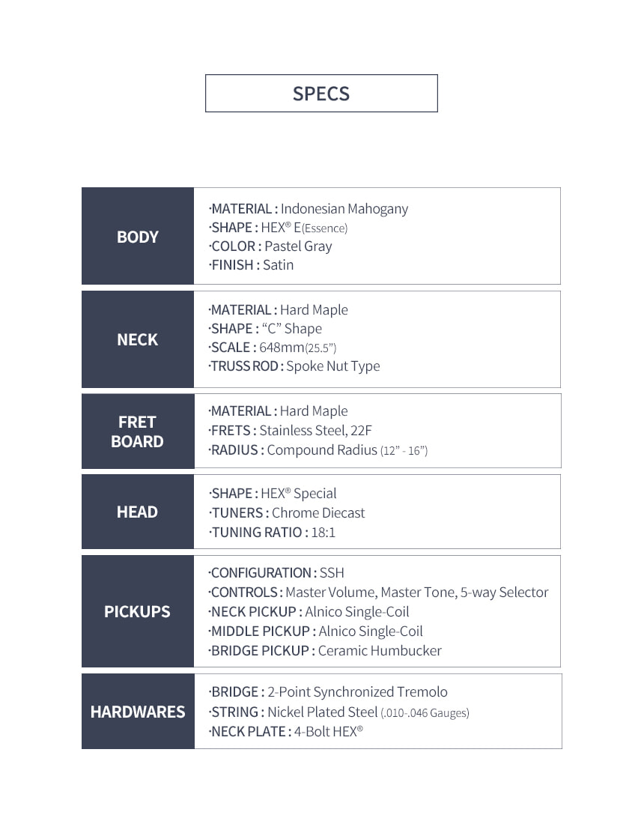This screenshot has width=644, height=824.
Task: Click the Stainless Steel, 22F frets line
Action: pyautogui.click(x=290, y=431)
